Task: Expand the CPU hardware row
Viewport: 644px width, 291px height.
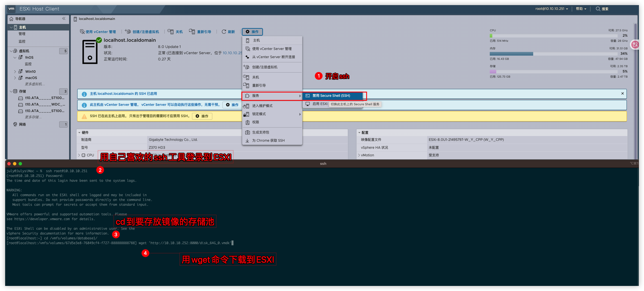Action: pyautogui.click(x=79, y=155)
